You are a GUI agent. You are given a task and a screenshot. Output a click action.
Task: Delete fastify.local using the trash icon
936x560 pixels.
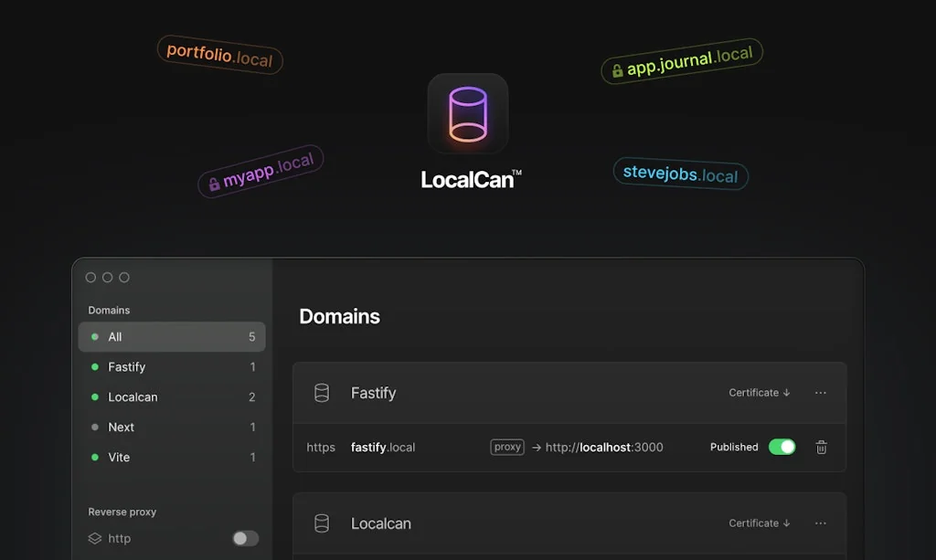821,448
